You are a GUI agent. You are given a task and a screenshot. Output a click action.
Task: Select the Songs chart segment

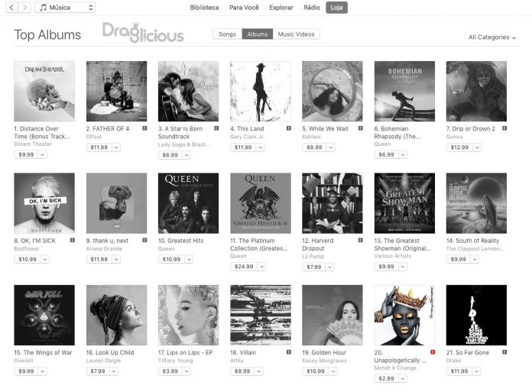click(227, 34)
